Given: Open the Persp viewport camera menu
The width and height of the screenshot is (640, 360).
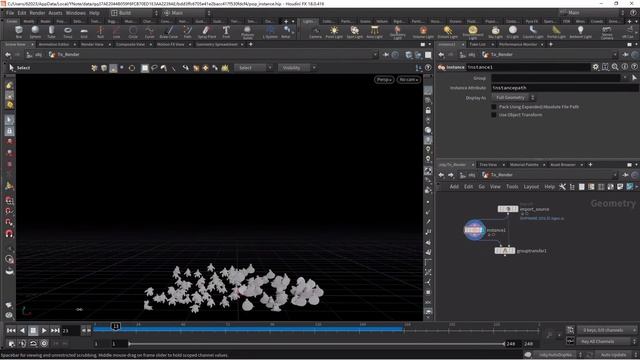Looking at the screenshot, I should coord(384,80).
